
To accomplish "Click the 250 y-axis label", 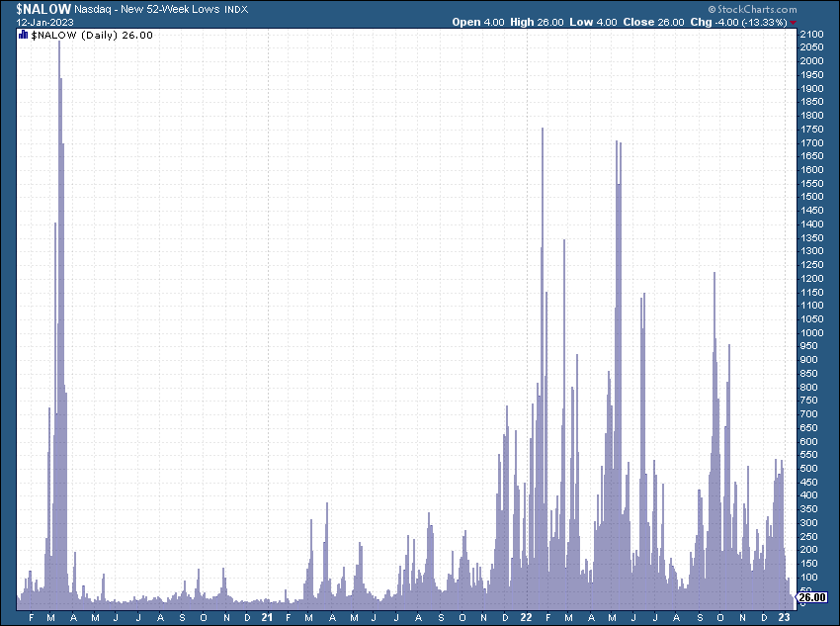I will [809, 536].
